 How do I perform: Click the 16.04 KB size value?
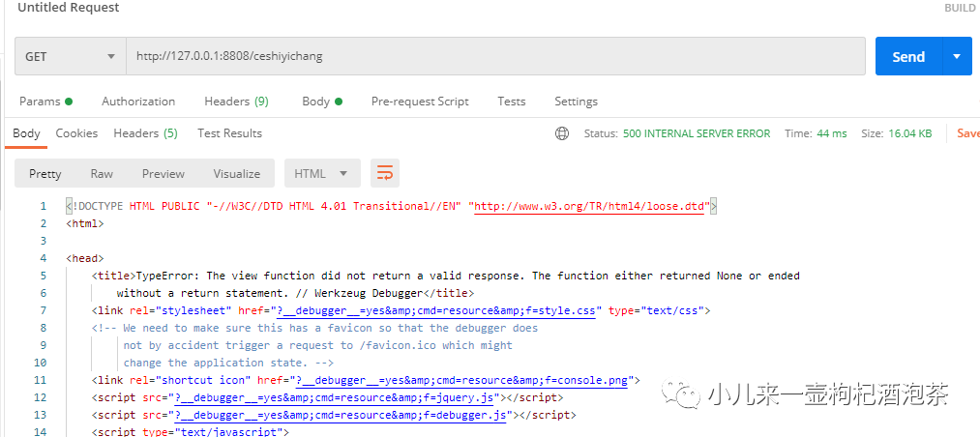tap(910, 133)
